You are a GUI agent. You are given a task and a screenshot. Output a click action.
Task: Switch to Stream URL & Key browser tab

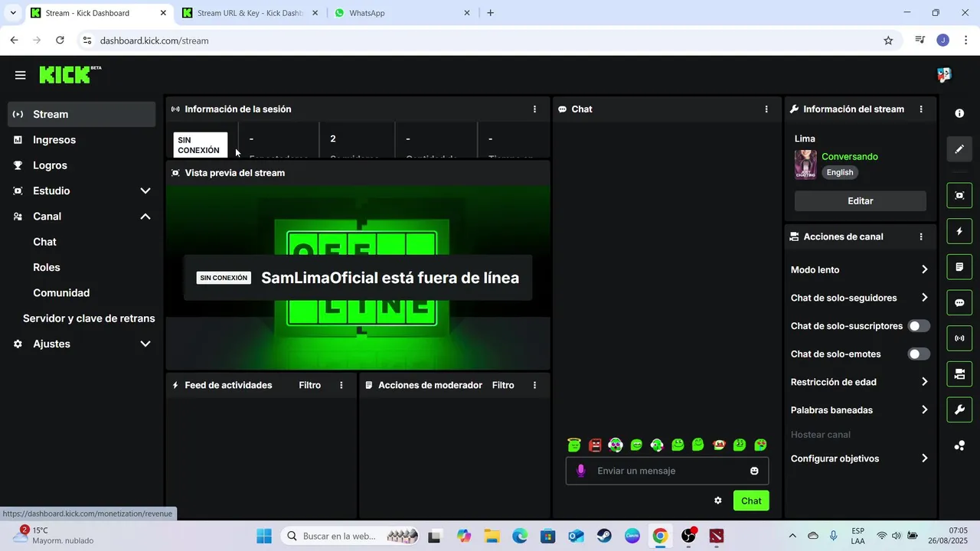(250, 13)
